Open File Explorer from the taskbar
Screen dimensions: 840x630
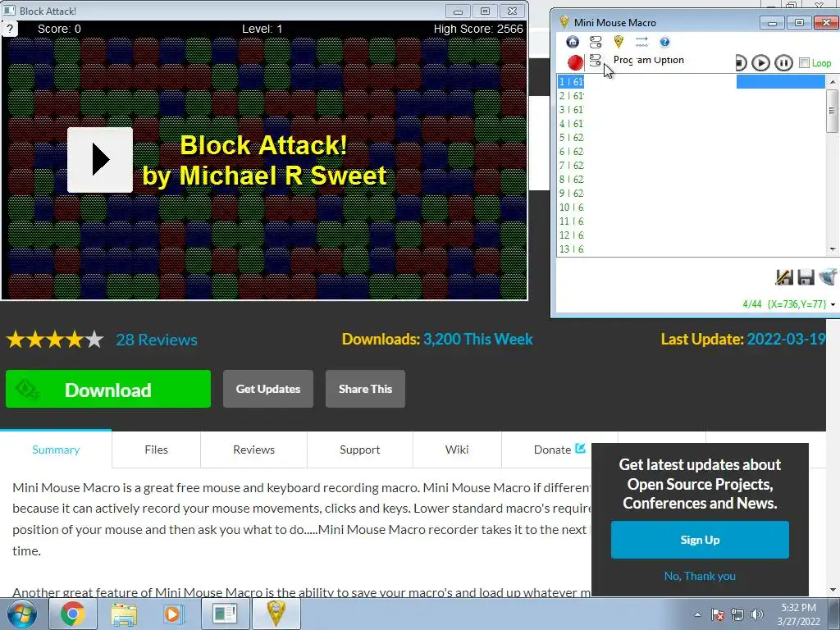[124, 614]
